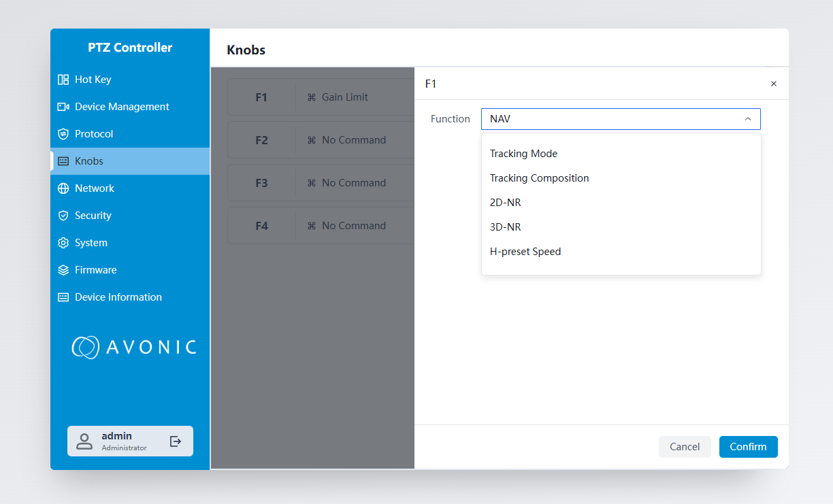Click the Knobs page heading
Screen dimensions: 833x504
(x=246, y=50)
